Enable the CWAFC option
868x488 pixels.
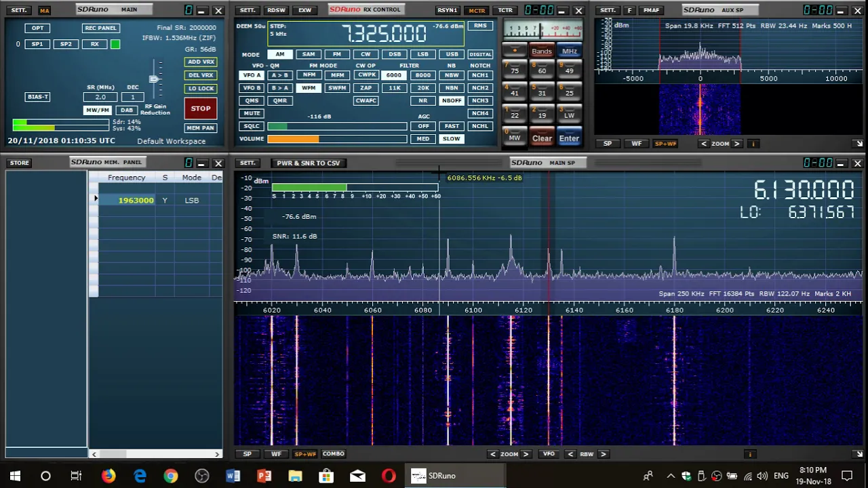tap(366, 100)
